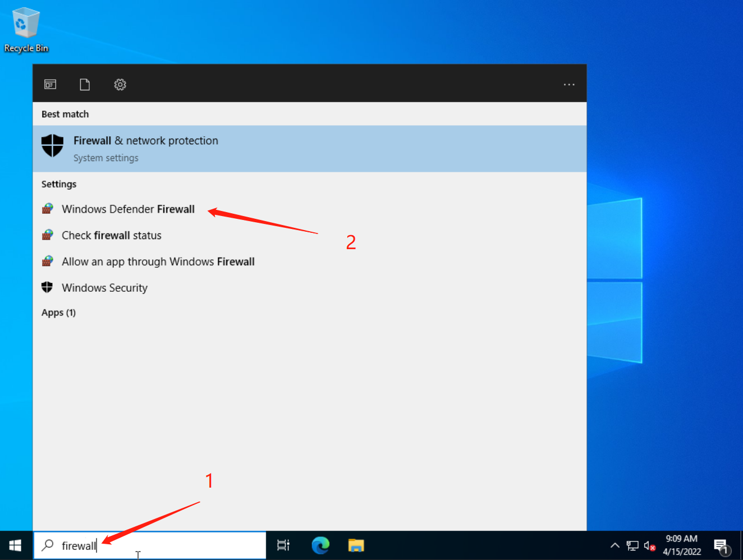Viewport: 743px width, 560px height.
Task: Click icon next to Check firewall status
Action: 48,235
